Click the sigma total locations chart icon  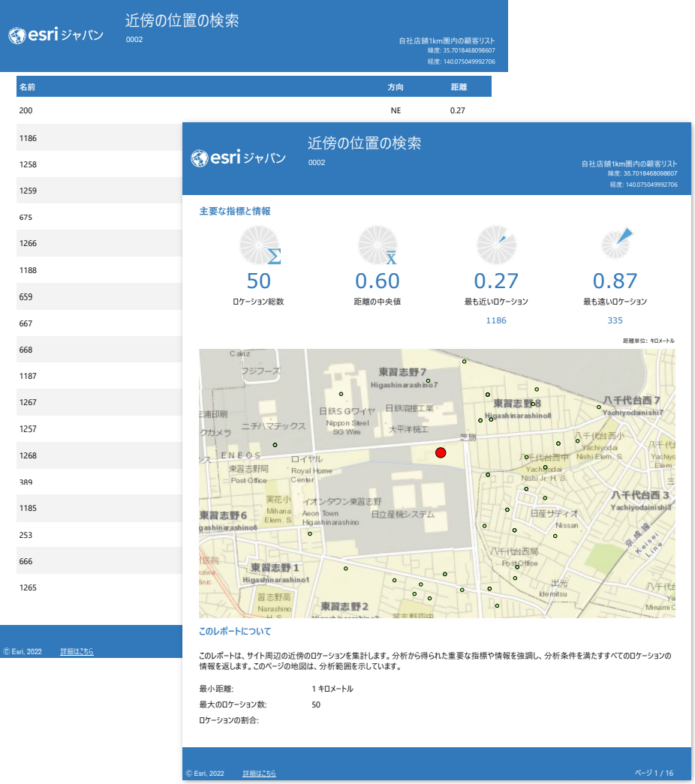260,245
